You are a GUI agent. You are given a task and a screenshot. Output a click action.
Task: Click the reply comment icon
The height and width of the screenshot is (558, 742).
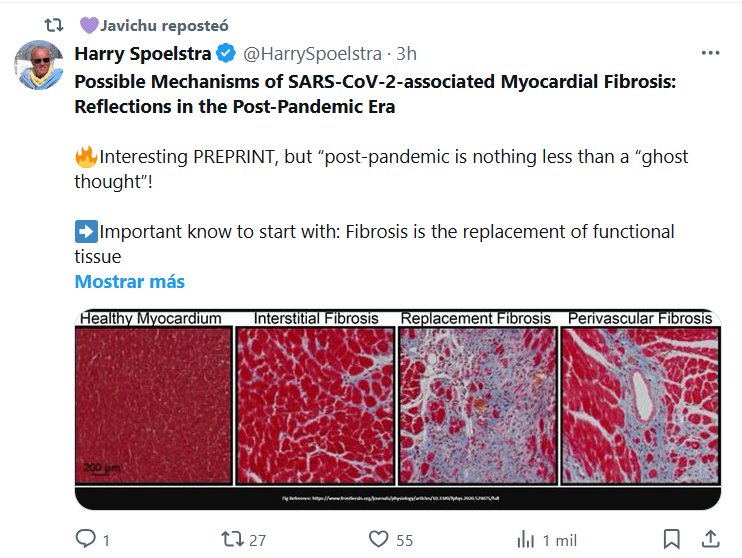click(x=86, y=539)
